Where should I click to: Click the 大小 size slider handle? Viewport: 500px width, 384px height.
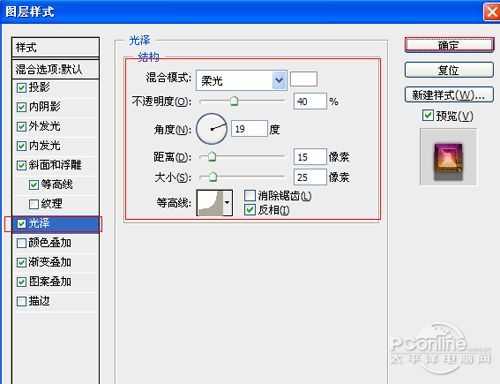213,177
